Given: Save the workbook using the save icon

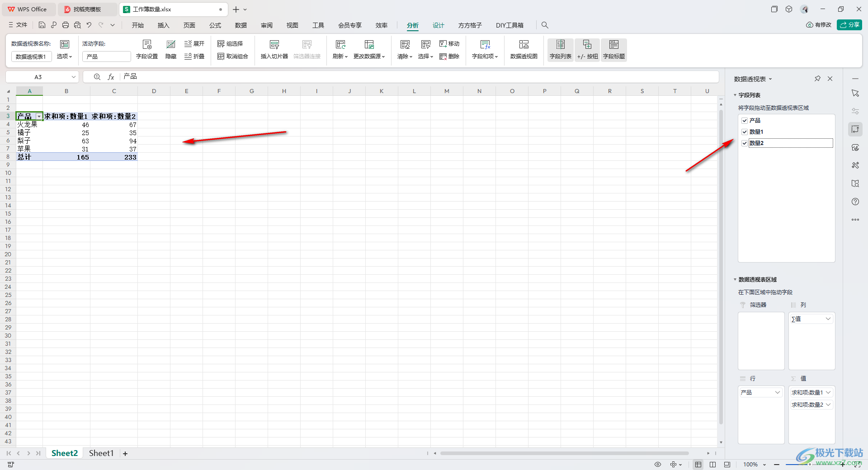Looking at the screenshot, I should [42, 25].
